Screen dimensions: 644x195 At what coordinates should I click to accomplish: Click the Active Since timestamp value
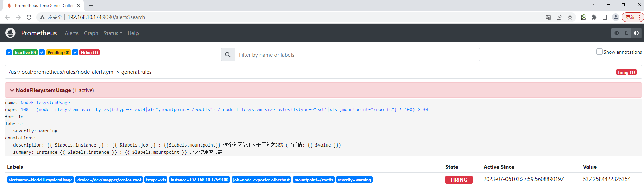524,179
